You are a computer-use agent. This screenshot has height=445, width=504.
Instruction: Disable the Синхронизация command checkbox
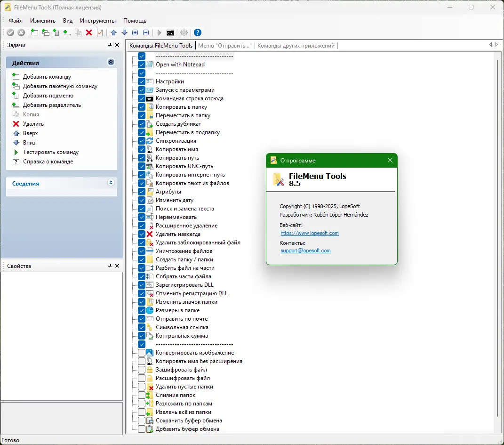coord(142,141)
